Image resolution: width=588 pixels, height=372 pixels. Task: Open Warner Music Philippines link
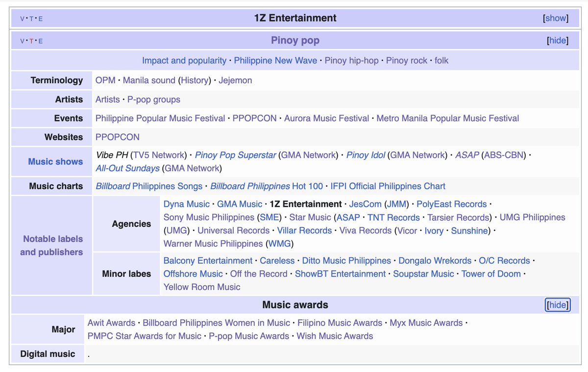click(213, 244)
